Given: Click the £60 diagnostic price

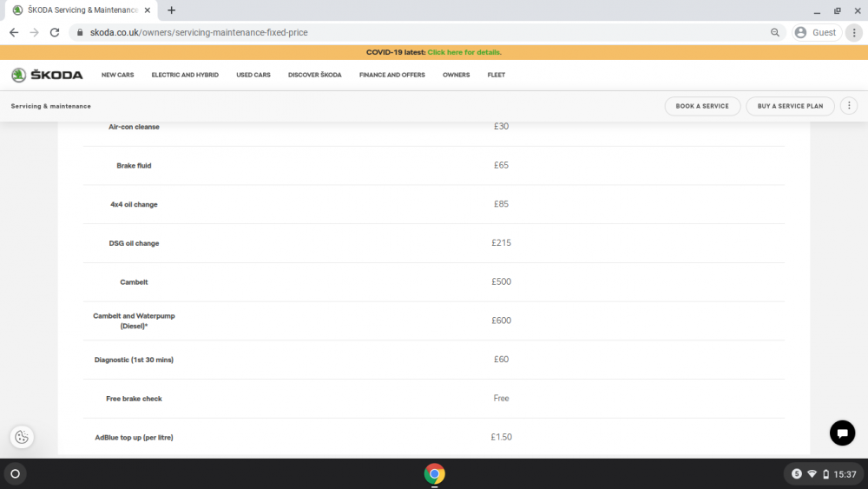Looking at the screenshot, I should (501, 360).
